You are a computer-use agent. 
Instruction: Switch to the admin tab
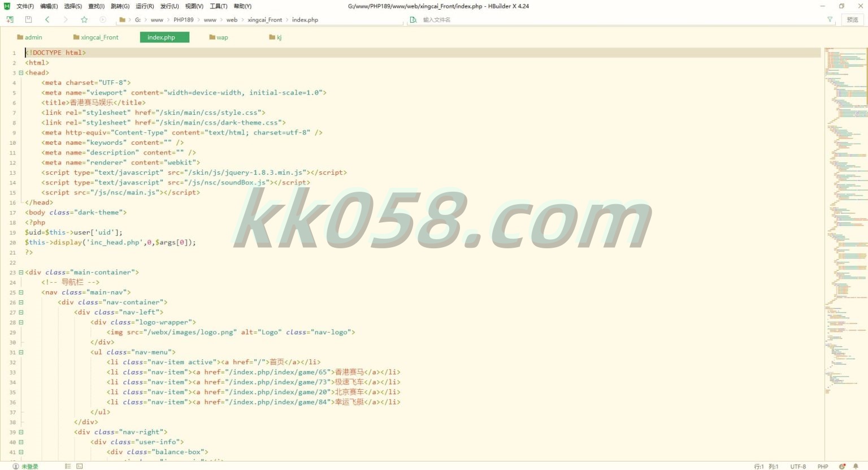pos(29,37)
